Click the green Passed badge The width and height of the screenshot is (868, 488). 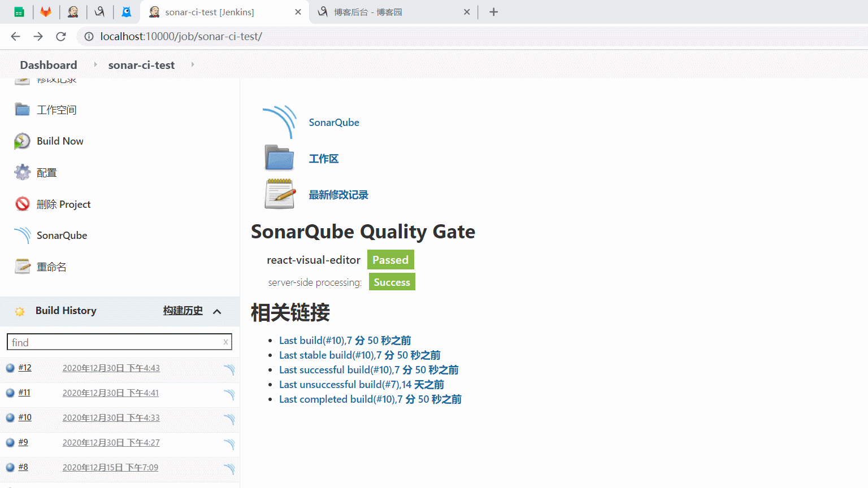pyautogui.click(x=390, y=260)
